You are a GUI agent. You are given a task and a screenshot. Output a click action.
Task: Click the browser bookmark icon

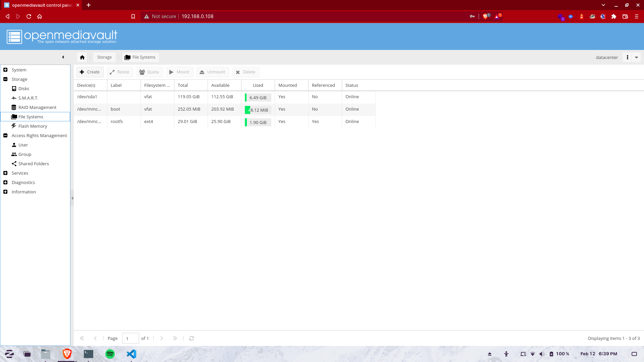click(133, 16)
